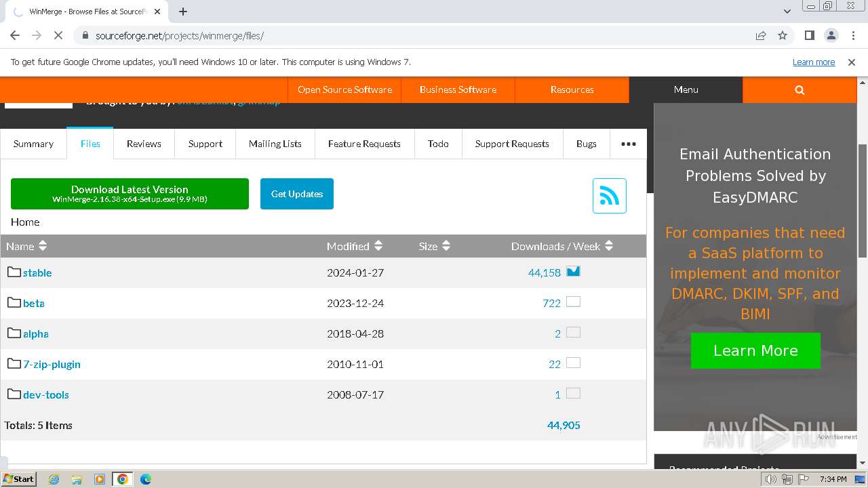Open the beta folder icon
The width and height of the screenshot is (868, 488).
[x=14, y=302]
